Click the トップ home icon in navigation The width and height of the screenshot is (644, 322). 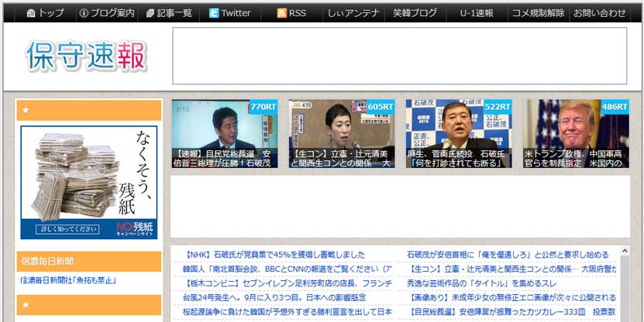31,13
